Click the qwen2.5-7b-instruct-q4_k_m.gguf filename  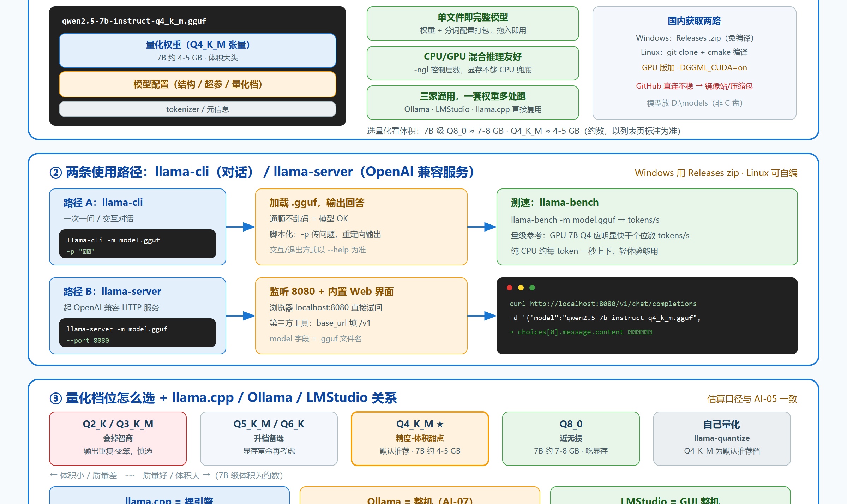point(134,21)
